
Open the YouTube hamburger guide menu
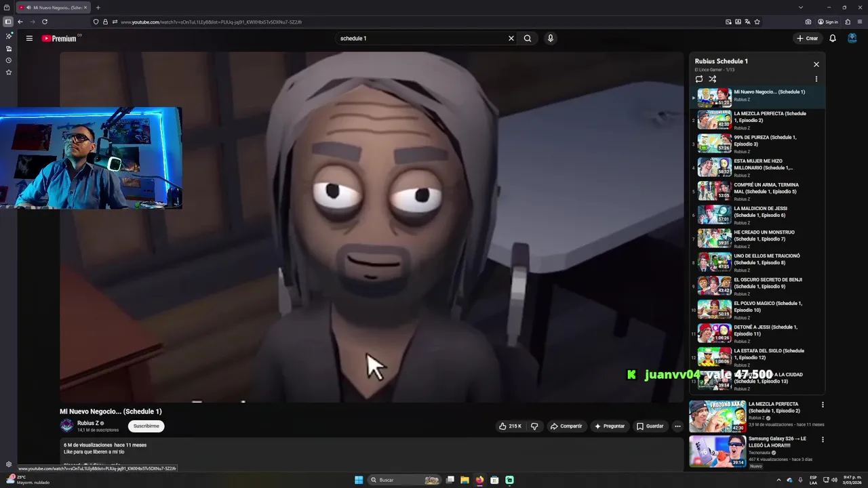(29, 39)
